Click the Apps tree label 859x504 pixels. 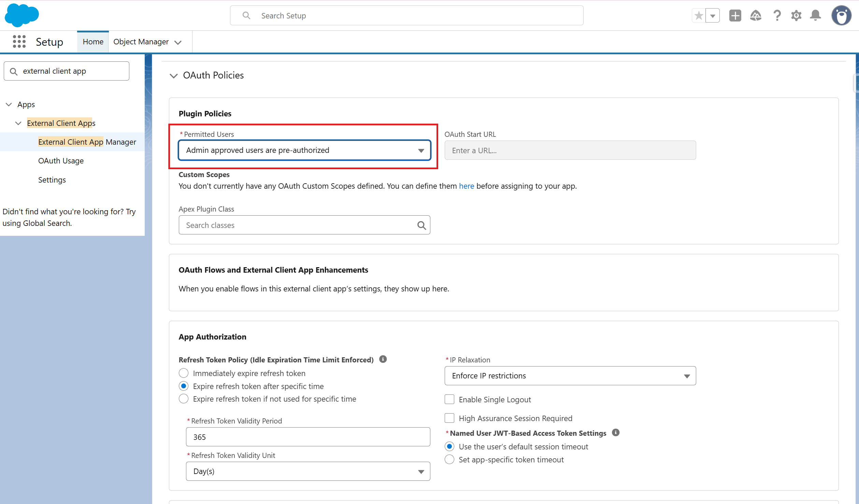click(x=26, y=104)
